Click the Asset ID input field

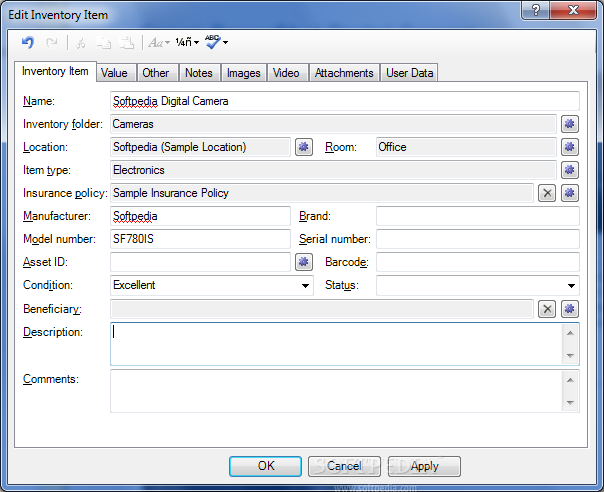200,262
